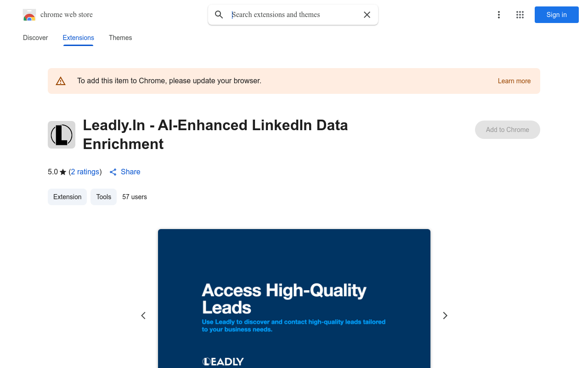The height and width of the screenshot is (368, 588).
Task: Click the search magnifier icon
Action: (219, 15)
